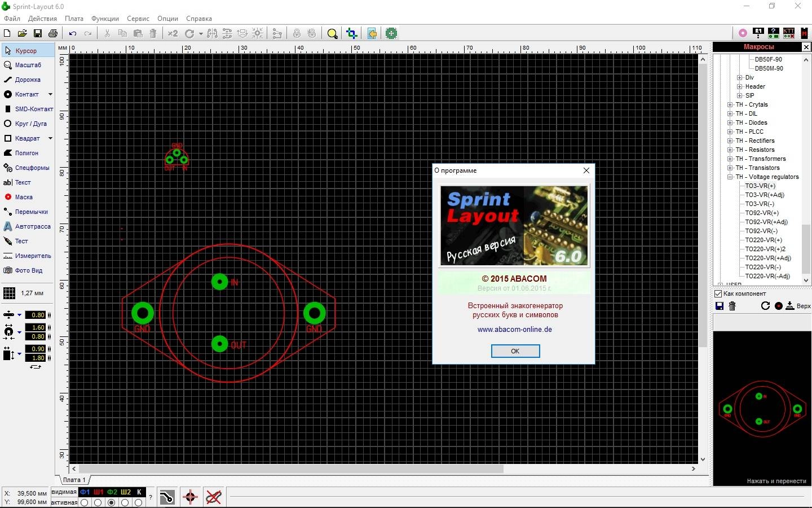812x508 pixels.
Task: Select the TO220-VR(+Adj) macro
Action: (768, 258)
